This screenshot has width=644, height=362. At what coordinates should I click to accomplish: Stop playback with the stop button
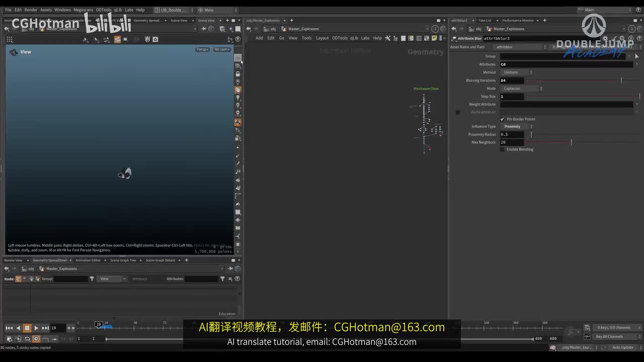click(27, 328)
